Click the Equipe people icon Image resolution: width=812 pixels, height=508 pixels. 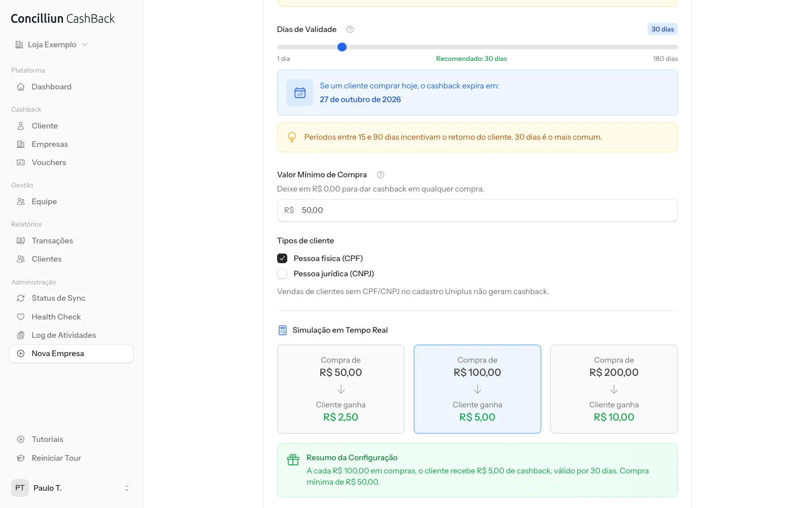(x=21, y=202)
